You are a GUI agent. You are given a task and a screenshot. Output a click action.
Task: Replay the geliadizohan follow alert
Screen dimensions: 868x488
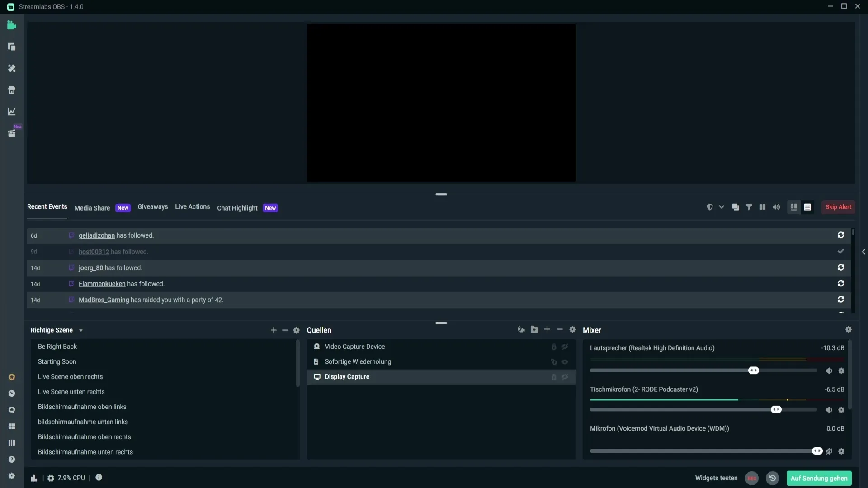click(841, 235)
